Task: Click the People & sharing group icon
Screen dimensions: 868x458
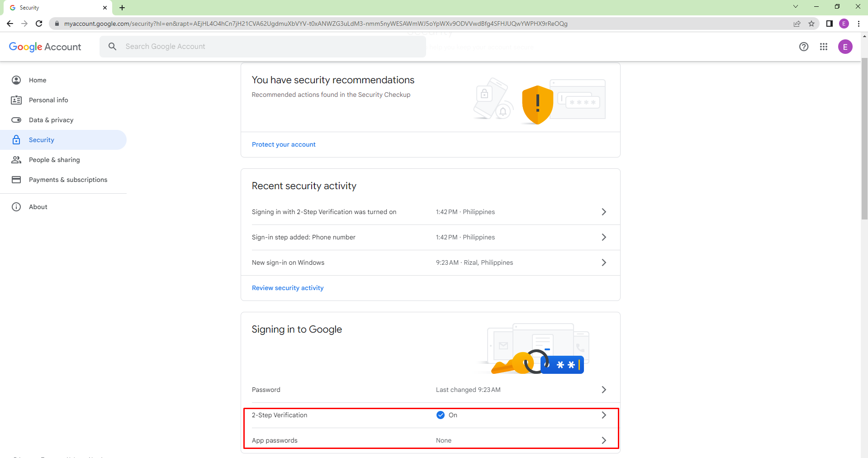Action: tap(16, 160)
